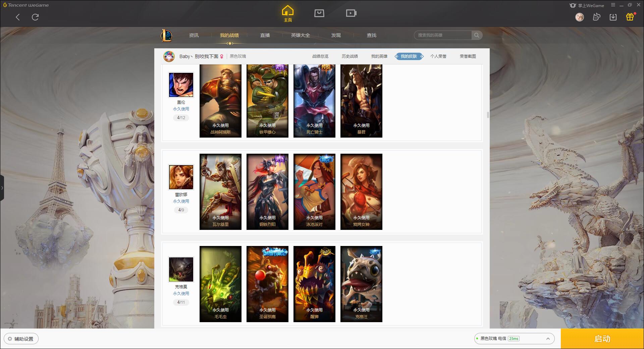Open the 克格汪 skin card
The image size is (644, 349).
361,284
